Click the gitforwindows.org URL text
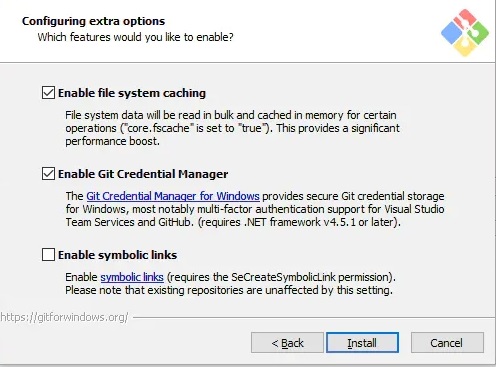 pos(64,317)
